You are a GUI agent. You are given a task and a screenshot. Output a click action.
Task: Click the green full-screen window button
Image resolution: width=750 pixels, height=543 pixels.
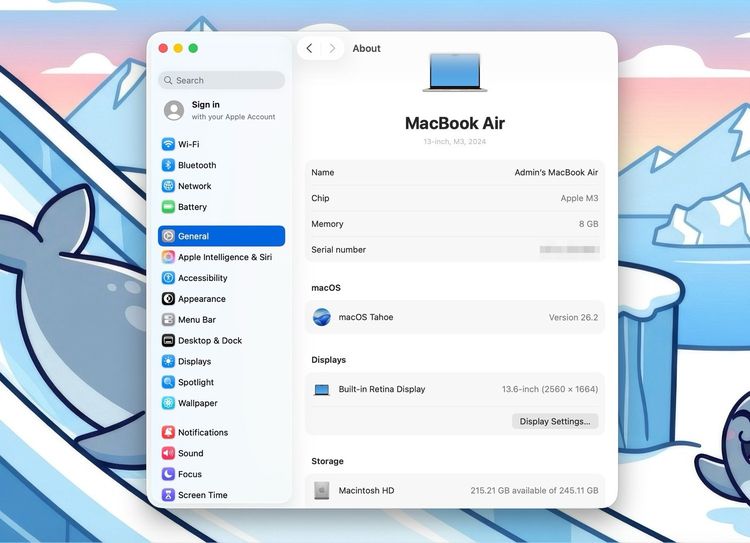193,48
